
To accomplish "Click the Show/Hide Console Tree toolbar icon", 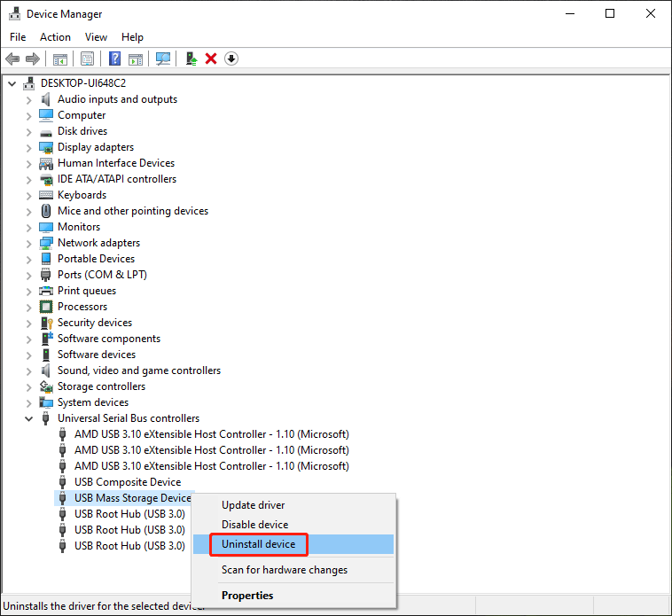I will (x=60, y=58).
